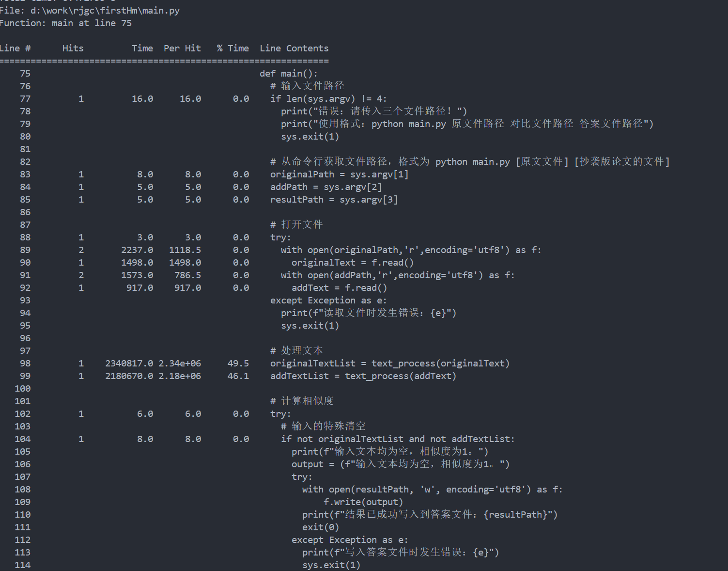Click the '# 处理文本' comment

pos(297,351)
